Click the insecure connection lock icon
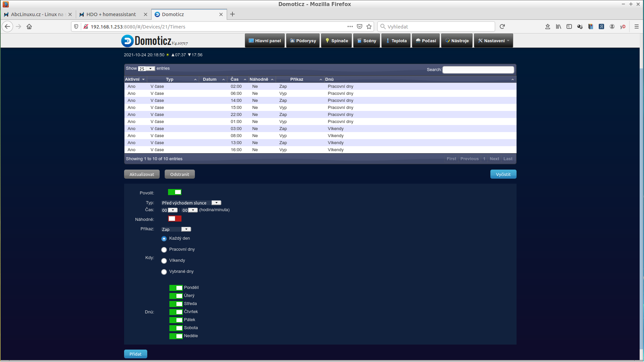644x362 pixels. tap(86, 26)
